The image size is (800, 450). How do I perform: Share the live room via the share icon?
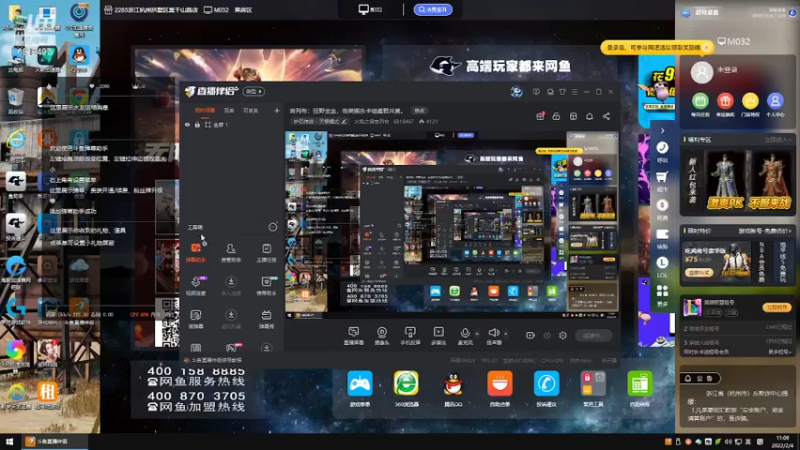(x=606, y=116)
